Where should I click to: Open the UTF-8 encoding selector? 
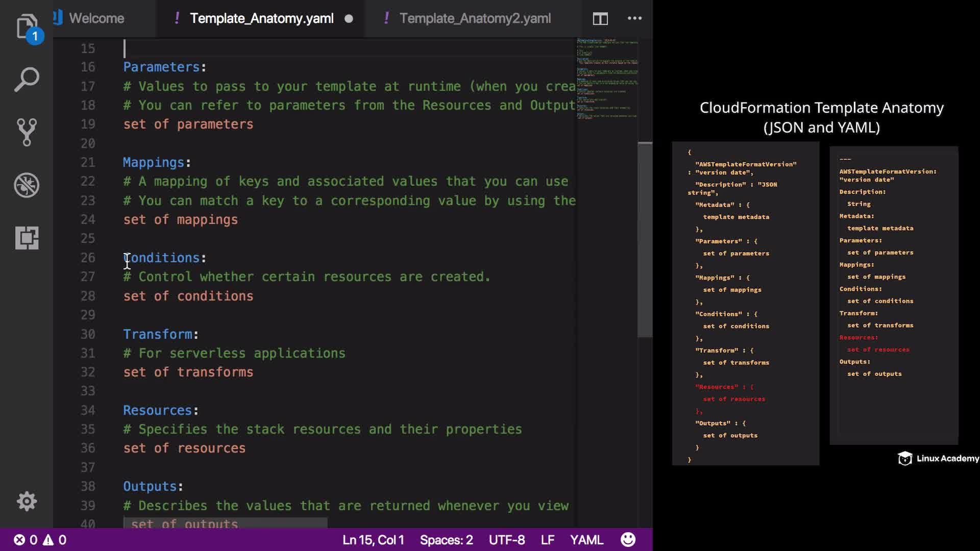[506, 540]
